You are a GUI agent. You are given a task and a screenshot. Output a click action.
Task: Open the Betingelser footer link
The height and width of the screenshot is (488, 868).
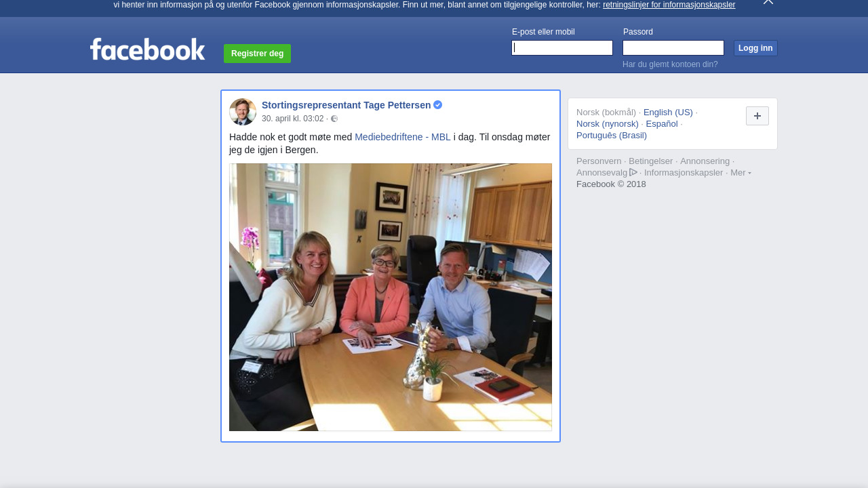[651, 161]
